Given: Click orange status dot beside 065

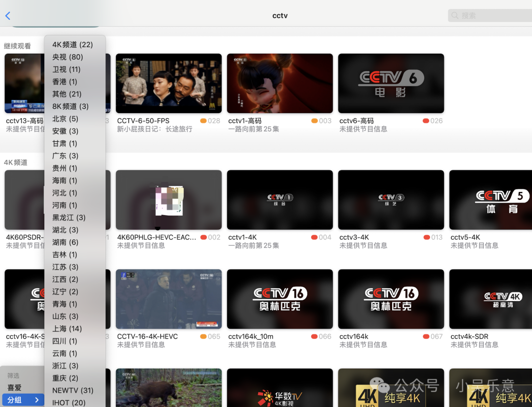Looking at the screenshot, I should coord(203,337).
